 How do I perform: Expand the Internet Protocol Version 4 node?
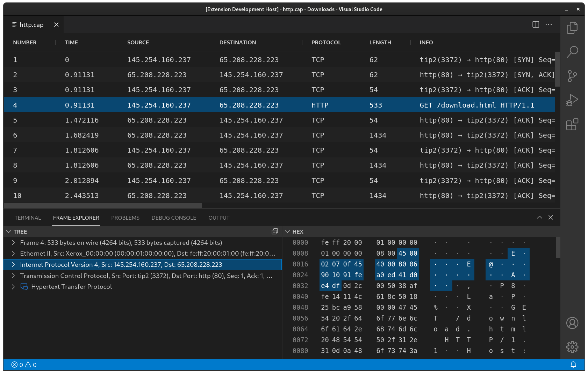tap(13, 265)
